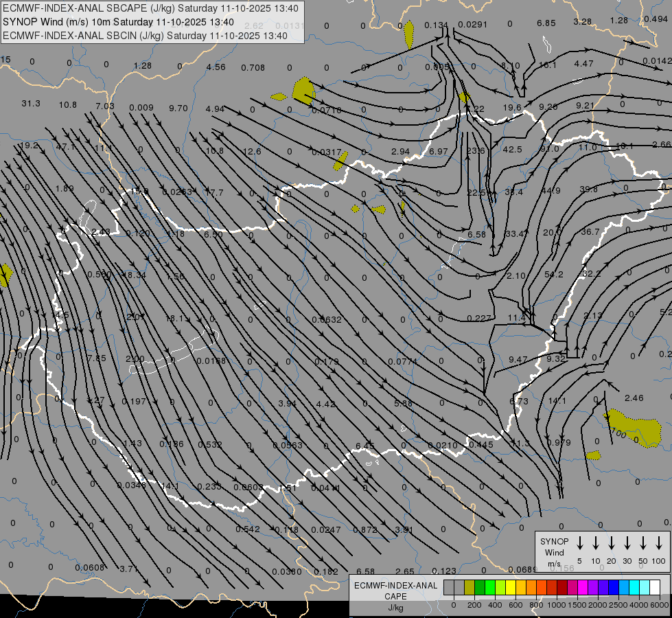Screen dimensions: 672x618
Task: Click the map value 4.56
Action: tap(216, 67)
